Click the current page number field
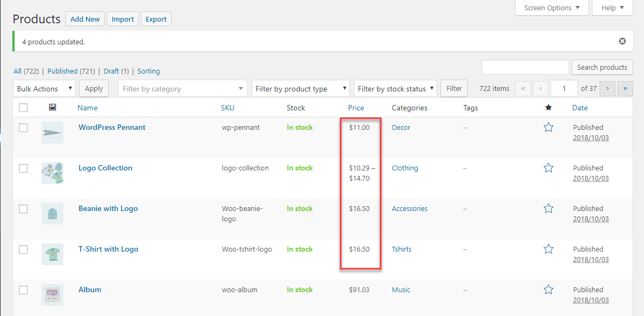 point(564,88)
